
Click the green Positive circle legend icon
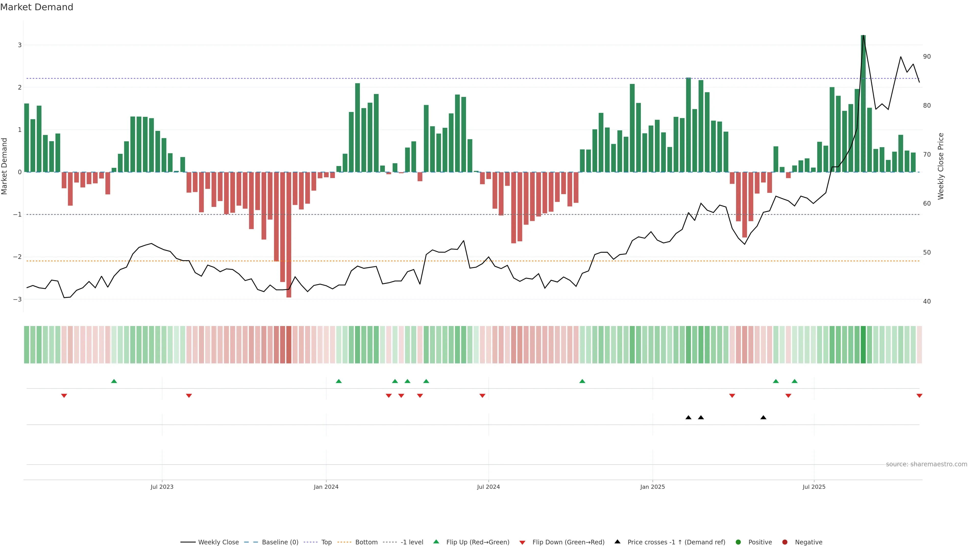pos(738,542)
